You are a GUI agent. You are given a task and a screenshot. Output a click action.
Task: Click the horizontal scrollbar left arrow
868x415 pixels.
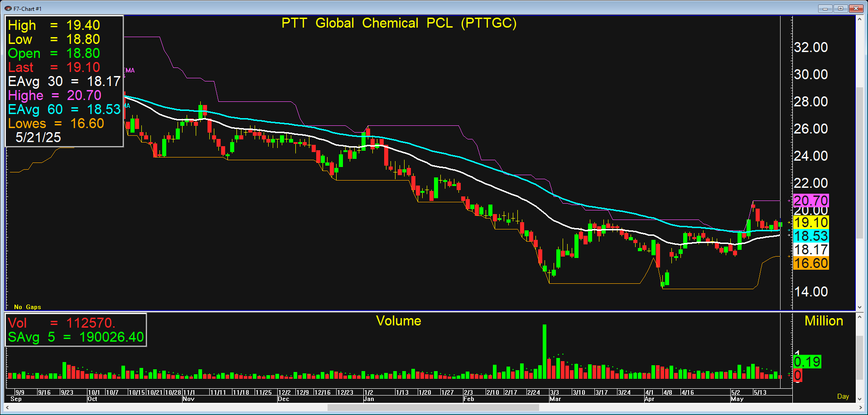tap(7, 407)
